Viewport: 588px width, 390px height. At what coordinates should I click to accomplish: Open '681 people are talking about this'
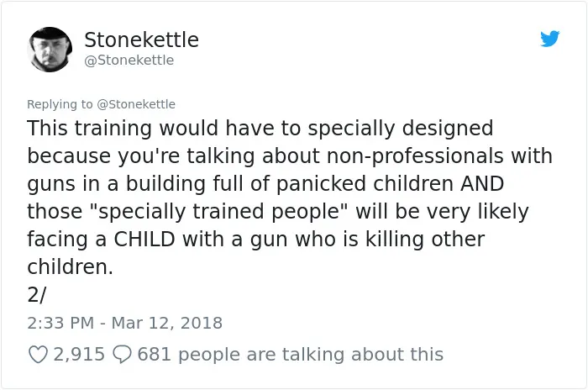click(291, 355)
